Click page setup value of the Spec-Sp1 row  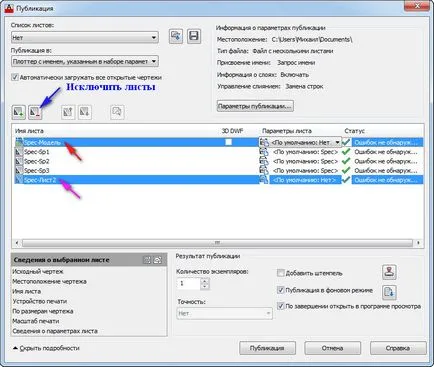tap(305, 152)
